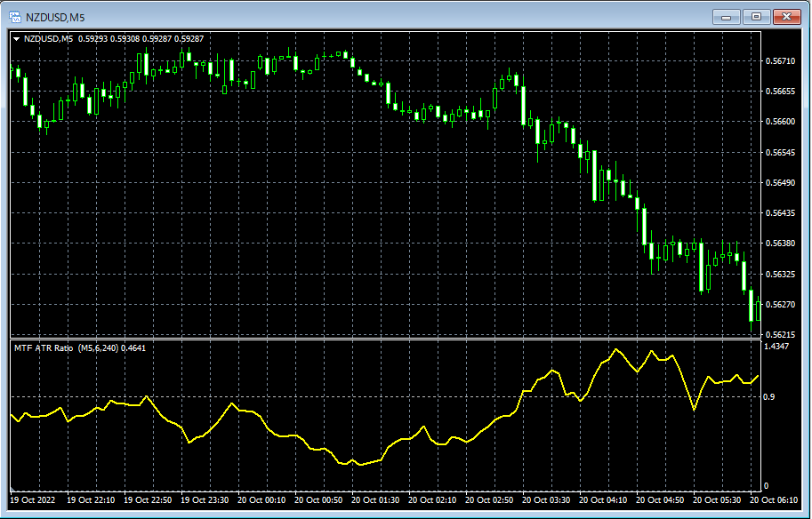Click the NZDUSD,M5 window title text

(x=55, y=18)
